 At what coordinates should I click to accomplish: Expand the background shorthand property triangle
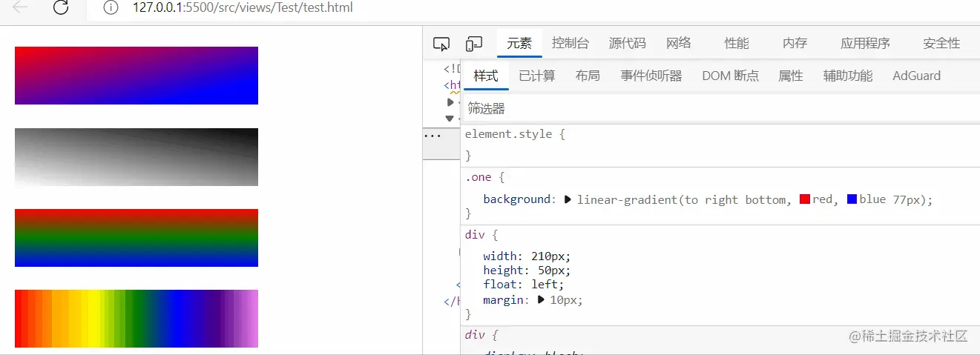(x=568, y=199)
